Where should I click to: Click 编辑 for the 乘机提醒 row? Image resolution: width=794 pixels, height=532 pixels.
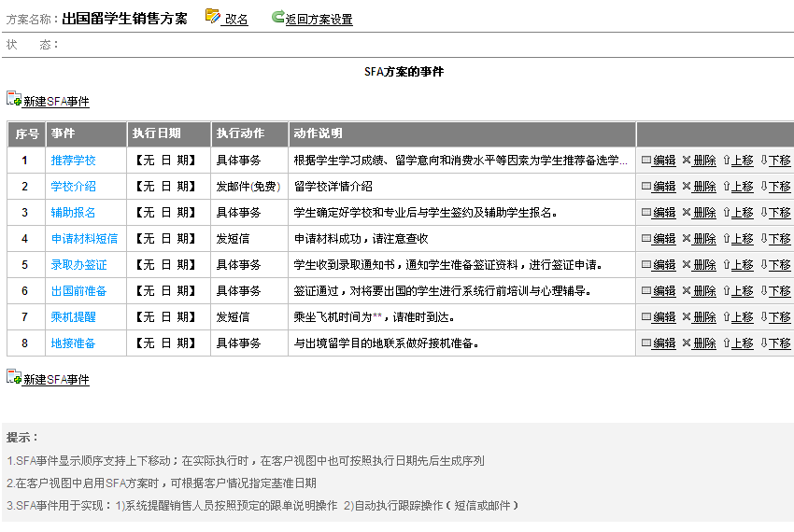pos(664,317)
